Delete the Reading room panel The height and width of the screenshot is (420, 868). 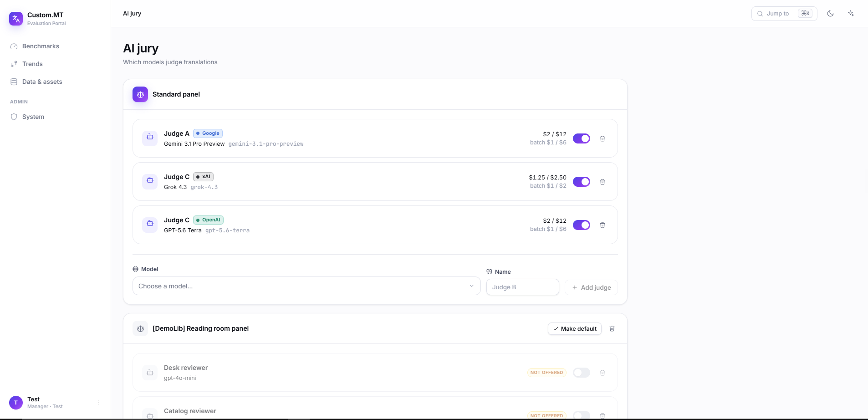(612, 328)
